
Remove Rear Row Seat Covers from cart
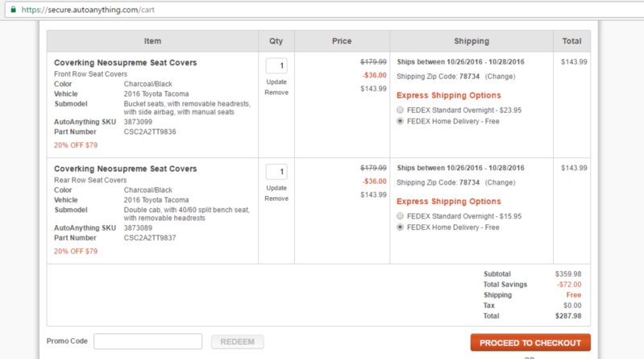pyautogui.click(x=276, y=198)
